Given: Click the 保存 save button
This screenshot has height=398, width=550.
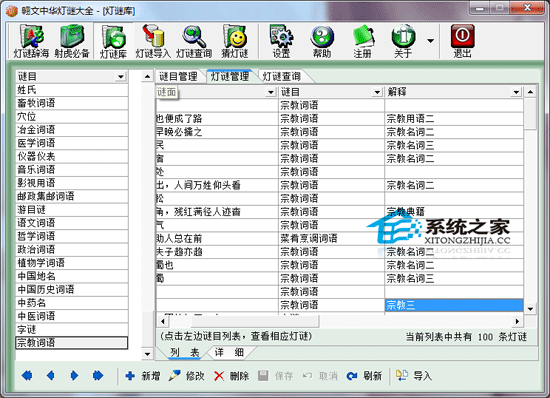Looking at the screenshot, I should (275, 376).
